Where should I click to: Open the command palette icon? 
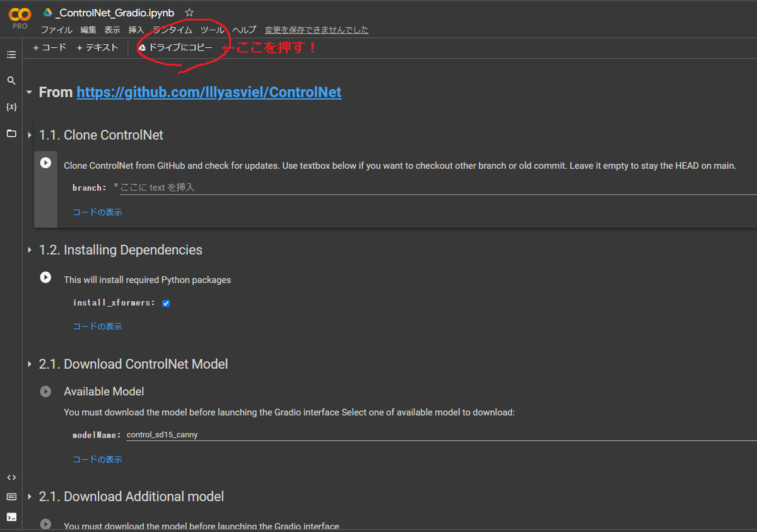[x=11, y=497]
